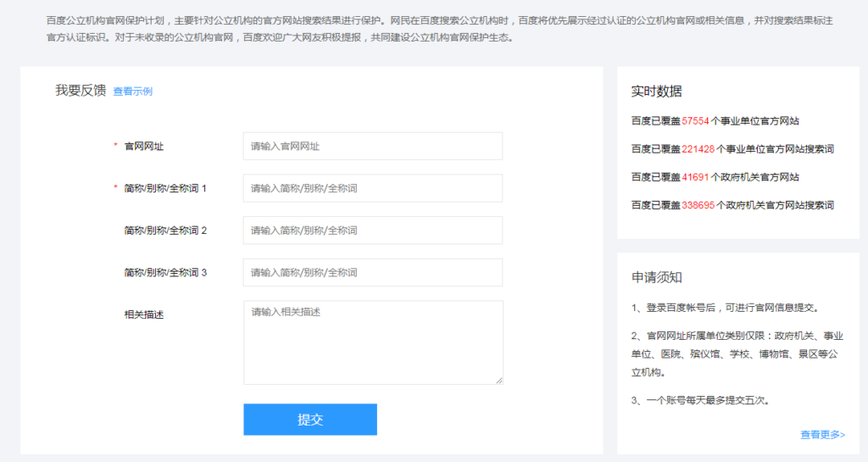Click rule 1 about 登录百度帐号
868x462 pixels.
click(726, 308)
